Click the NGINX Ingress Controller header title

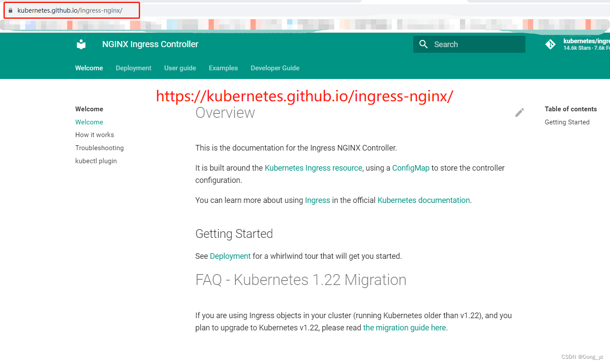(150, 44)
